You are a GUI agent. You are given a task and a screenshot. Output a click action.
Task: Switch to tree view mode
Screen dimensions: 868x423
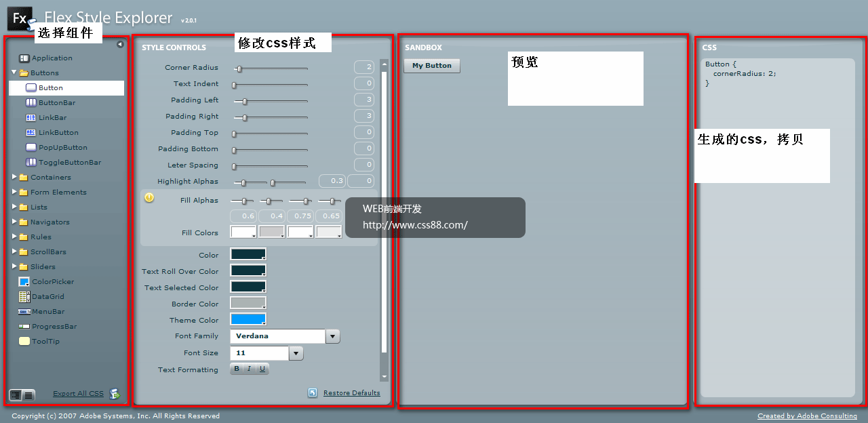pos(16,395)
